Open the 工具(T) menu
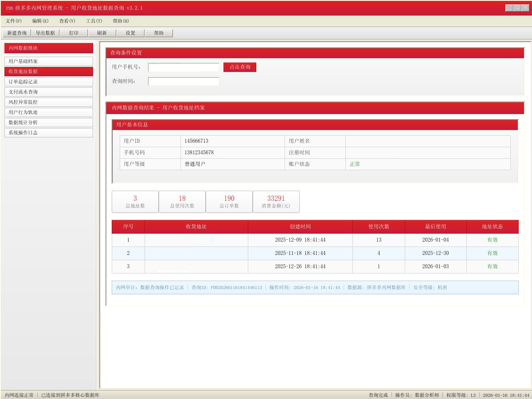532x399 pixels. [94, 21]
